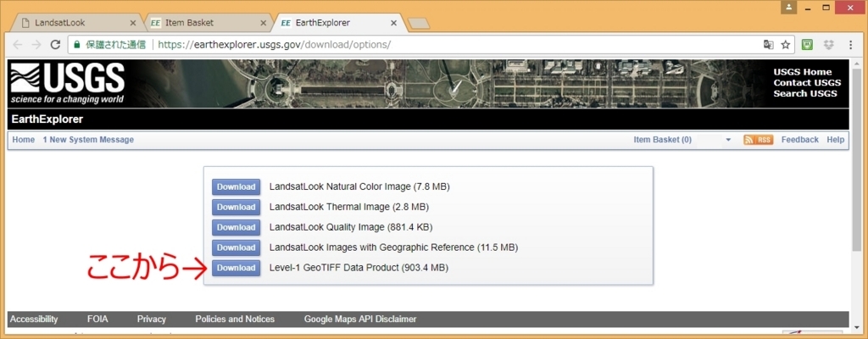Open Search USGS link
Viewport: 868px width, 339px height.
pyautogui.click(x=805, y=93)
